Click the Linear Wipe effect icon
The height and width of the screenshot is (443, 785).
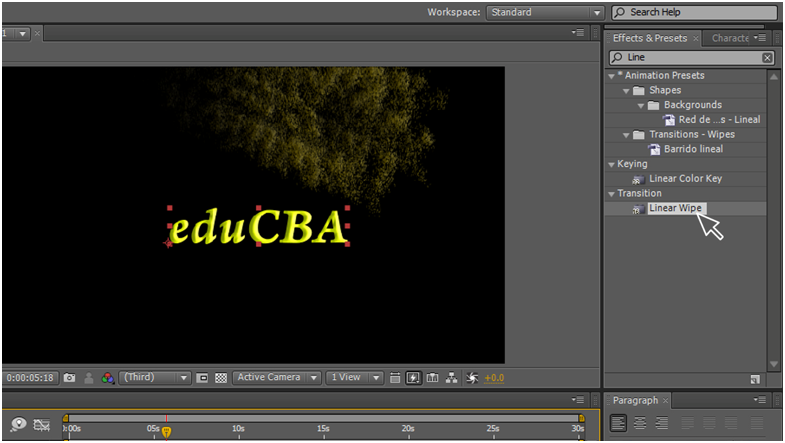coord(638,209)
